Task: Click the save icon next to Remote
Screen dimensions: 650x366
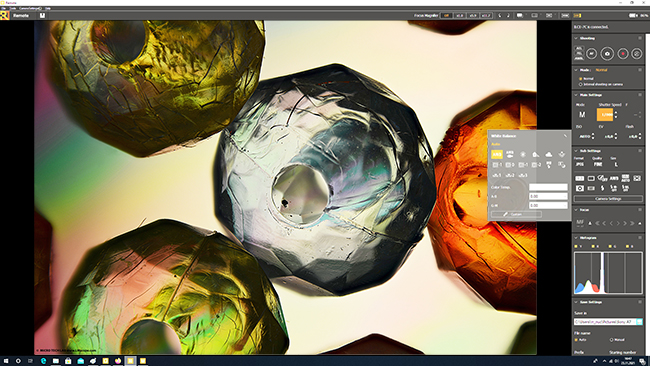Action: pos(42,15)
